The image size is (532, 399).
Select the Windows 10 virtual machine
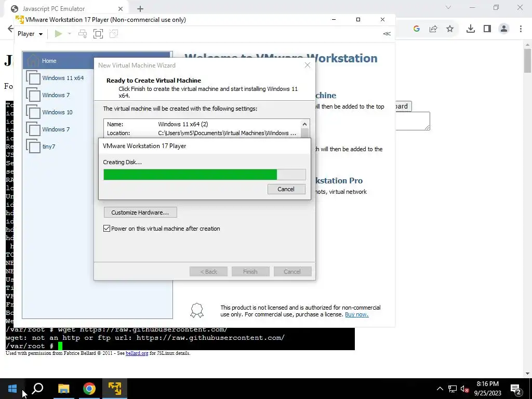click(x=57, y=112)
